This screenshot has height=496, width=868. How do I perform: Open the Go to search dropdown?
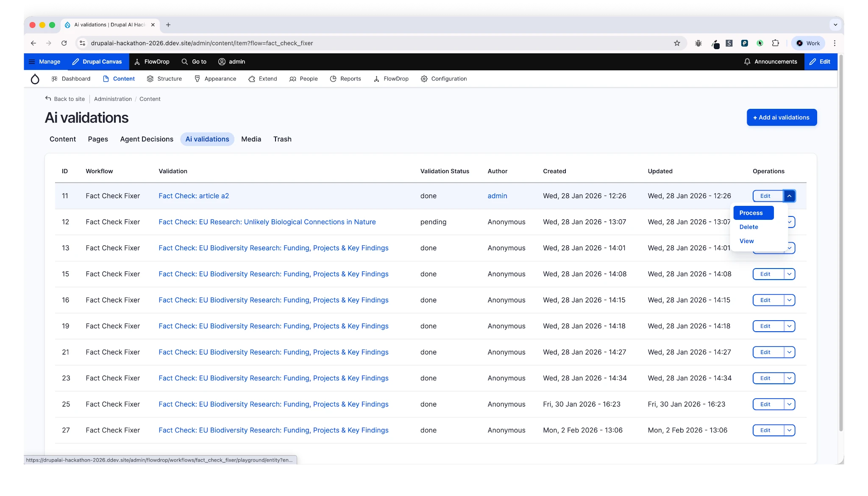click(194, 61)
